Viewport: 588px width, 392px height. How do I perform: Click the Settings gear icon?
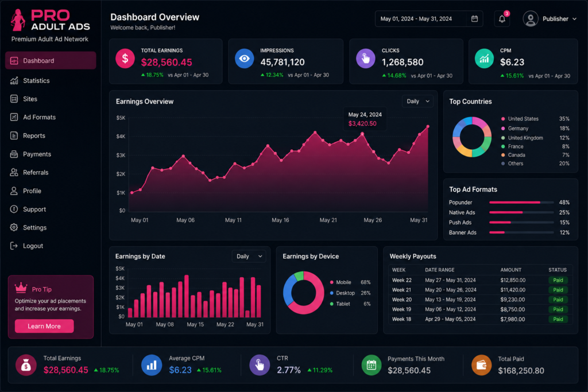click(14, 227)
